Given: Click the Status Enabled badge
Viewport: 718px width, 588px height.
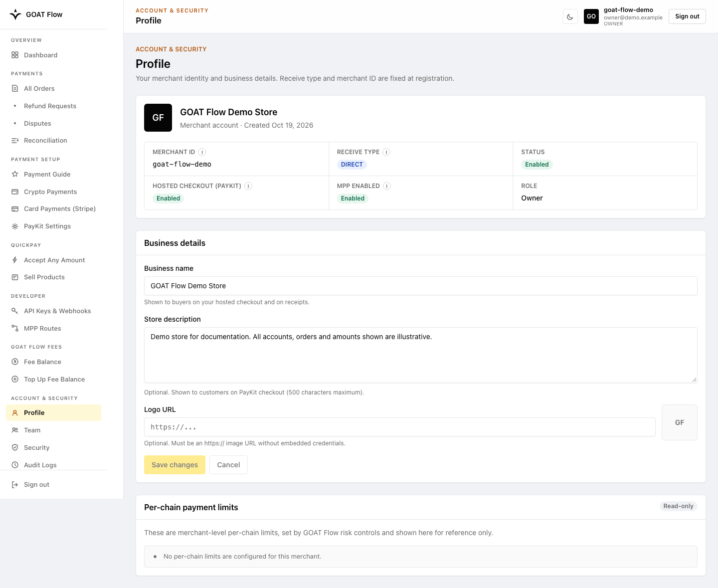Looking at the screenshot, I should [x=537, y=165].
